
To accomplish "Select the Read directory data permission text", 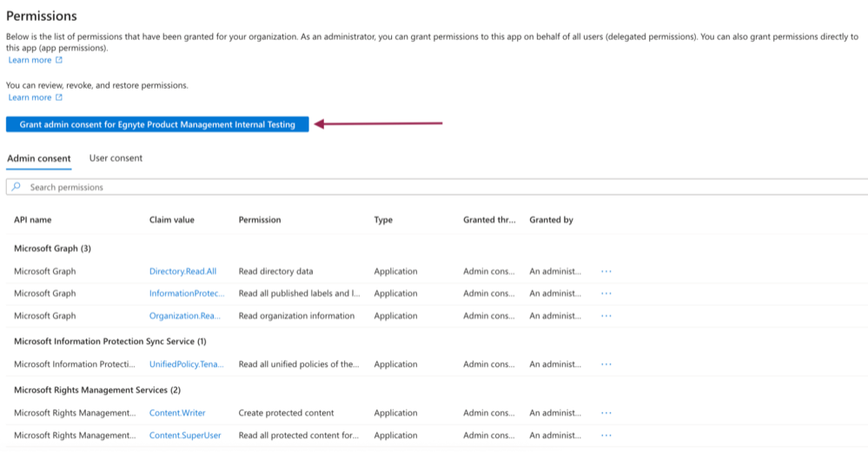I will pos(275,271).
